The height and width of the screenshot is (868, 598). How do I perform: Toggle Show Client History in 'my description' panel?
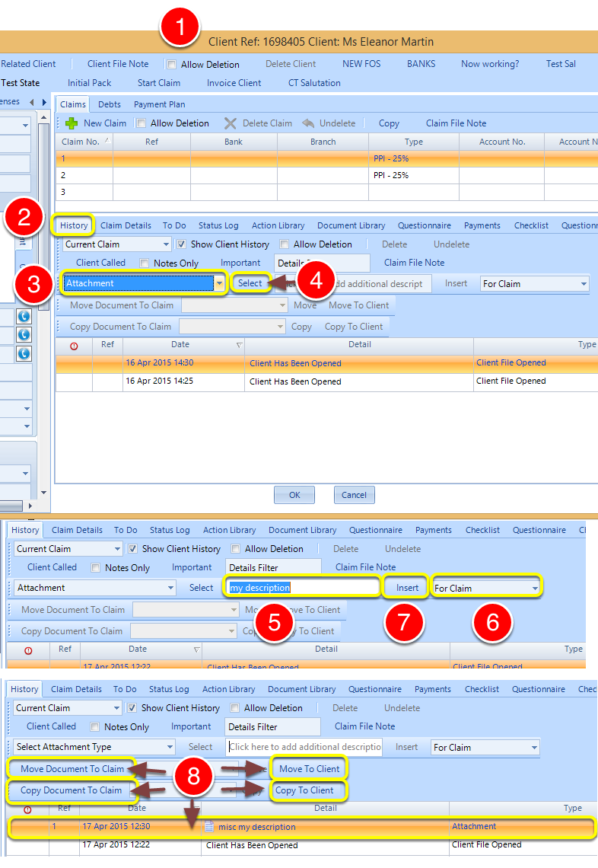[x=132, y=548]
